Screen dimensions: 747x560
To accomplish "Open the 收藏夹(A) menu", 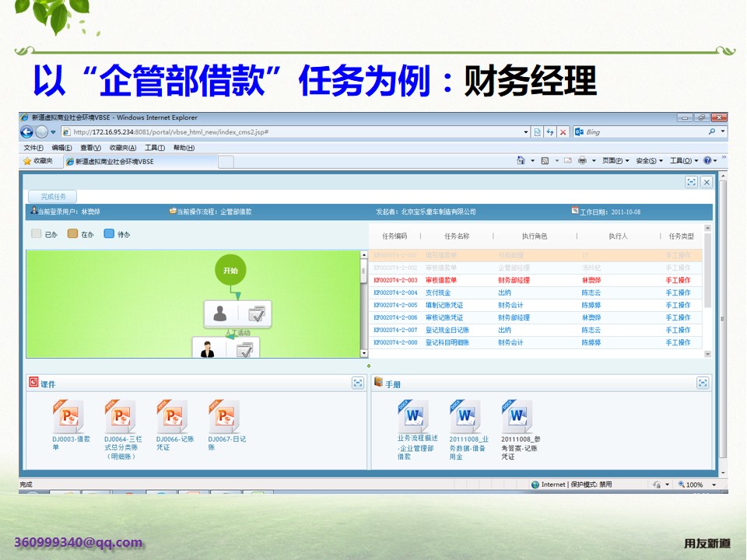I will [123, 148].
